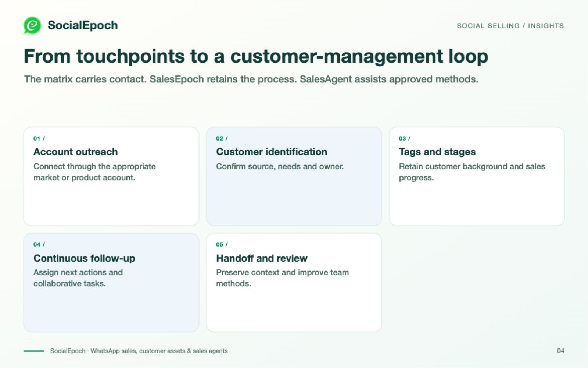Select the '01 /' step number

pyautogui.click(x=39, y=138)
